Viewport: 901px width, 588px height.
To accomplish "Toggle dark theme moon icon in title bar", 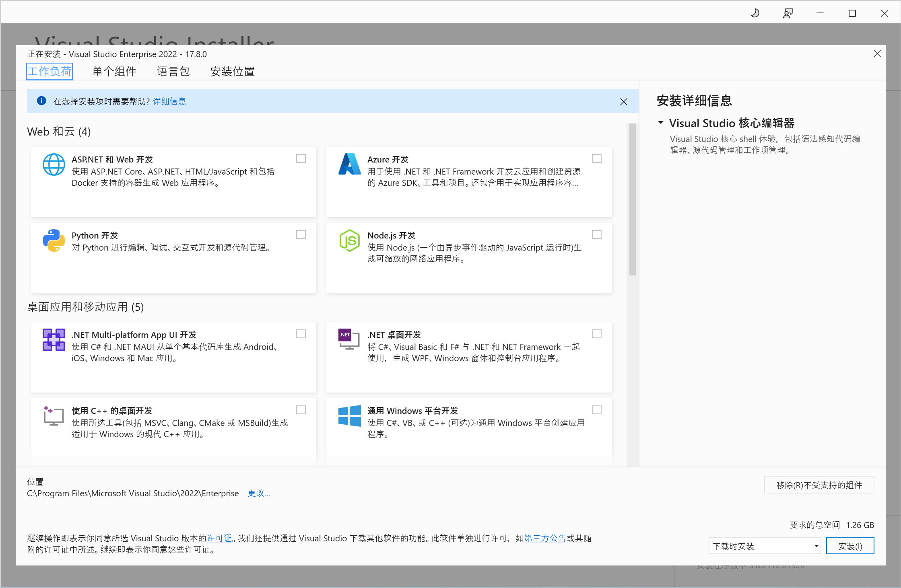I will (x=755, y=13).
